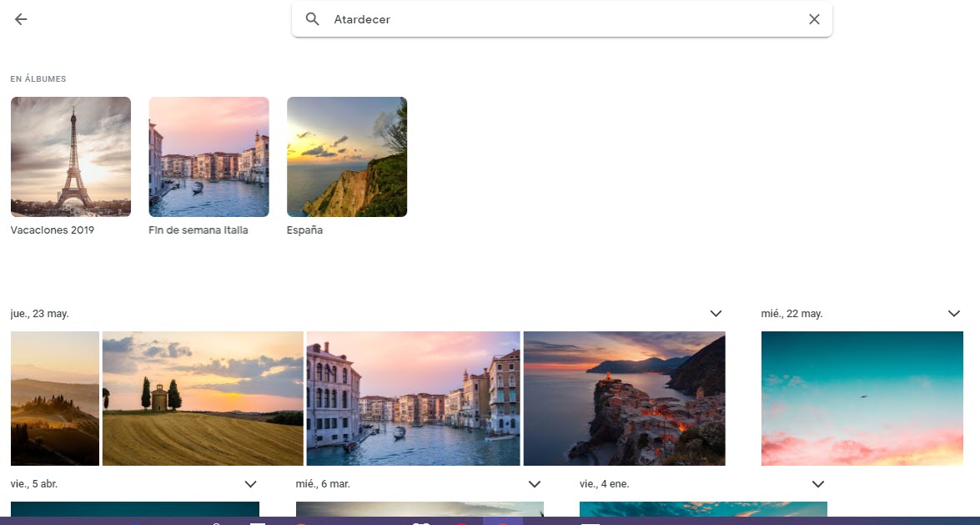The height and width of the screenshot is (525, 980).
Task: Click the Fin de semana Italia title
Action: point(199,230)
